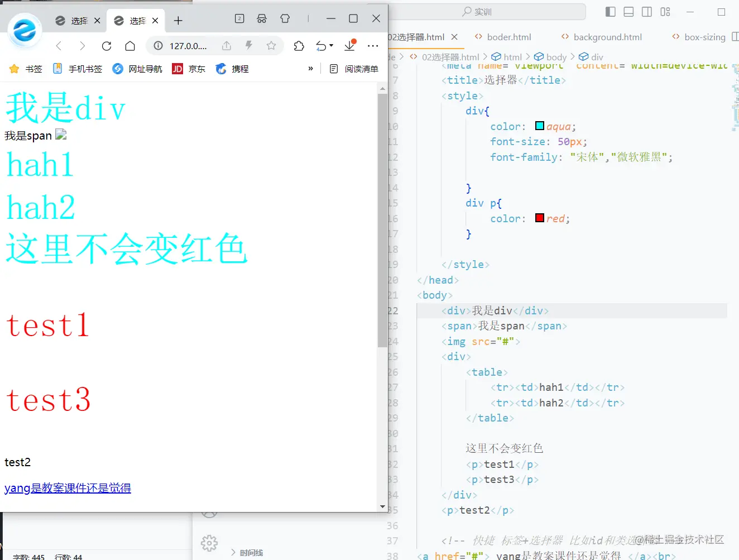739x560 pixels.
Task: Click the 字数: 445 status entry
Action: click(28, 557)
